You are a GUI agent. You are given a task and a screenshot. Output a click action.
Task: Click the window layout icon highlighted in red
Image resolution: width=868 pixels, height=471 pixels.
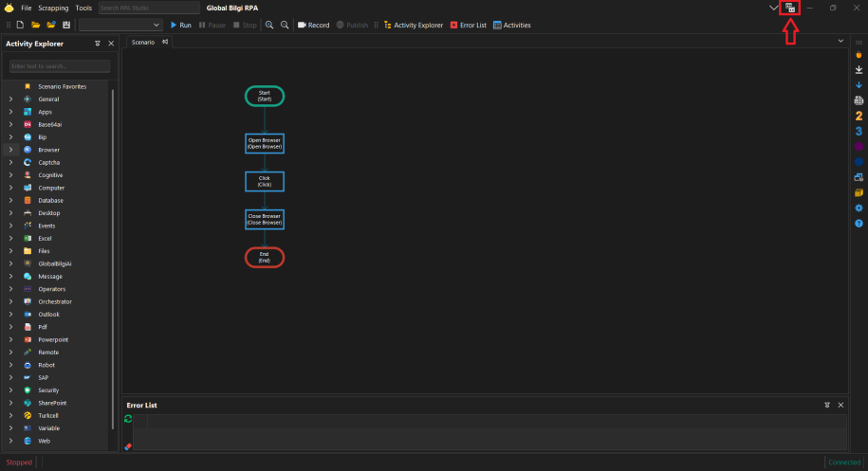point(789,8)
